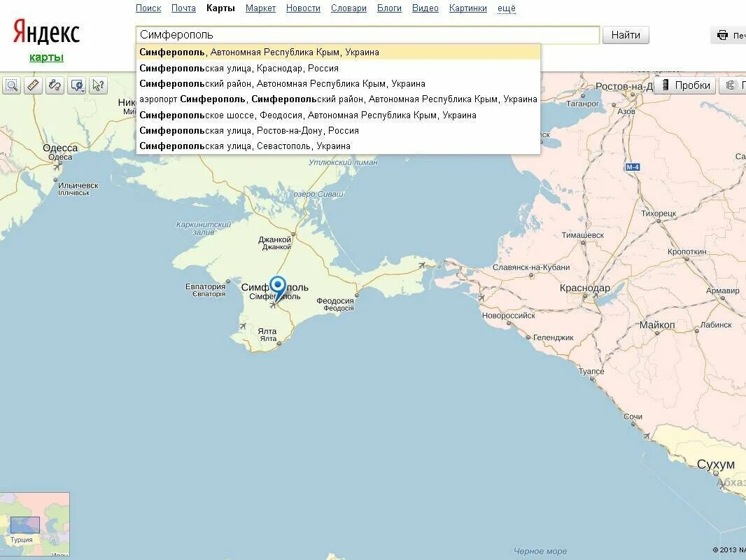The height and width of the screenshot is (560, 746).
Task: Toggle the Пробки traffic layer button
Action: pyautogui.click(x=685, y=85)
